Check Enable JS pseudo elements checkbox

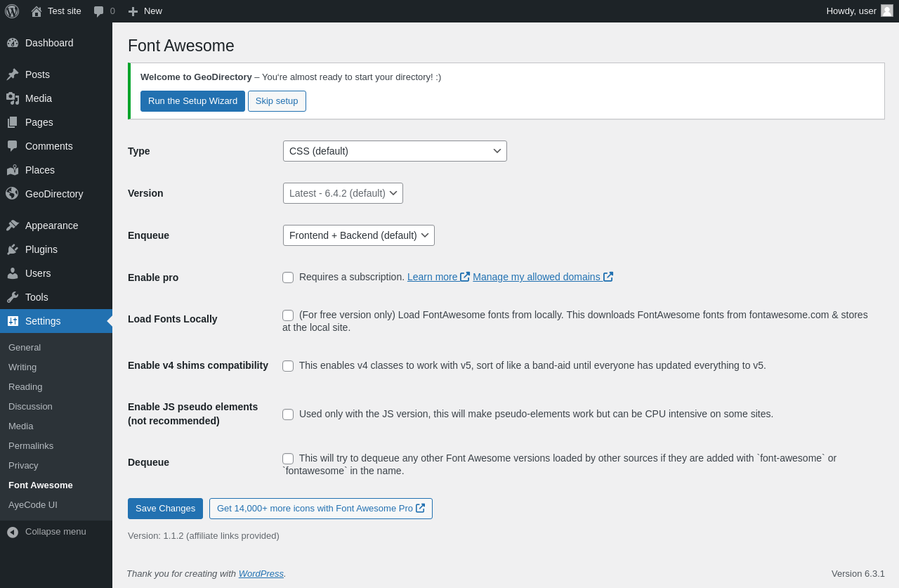pos(288,414)
